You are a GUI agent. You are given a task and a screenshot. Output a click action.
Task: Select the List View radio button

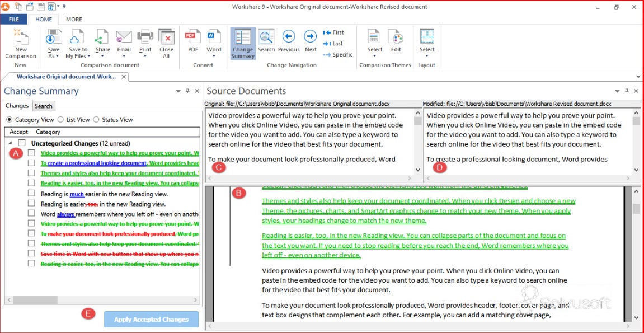61,120
